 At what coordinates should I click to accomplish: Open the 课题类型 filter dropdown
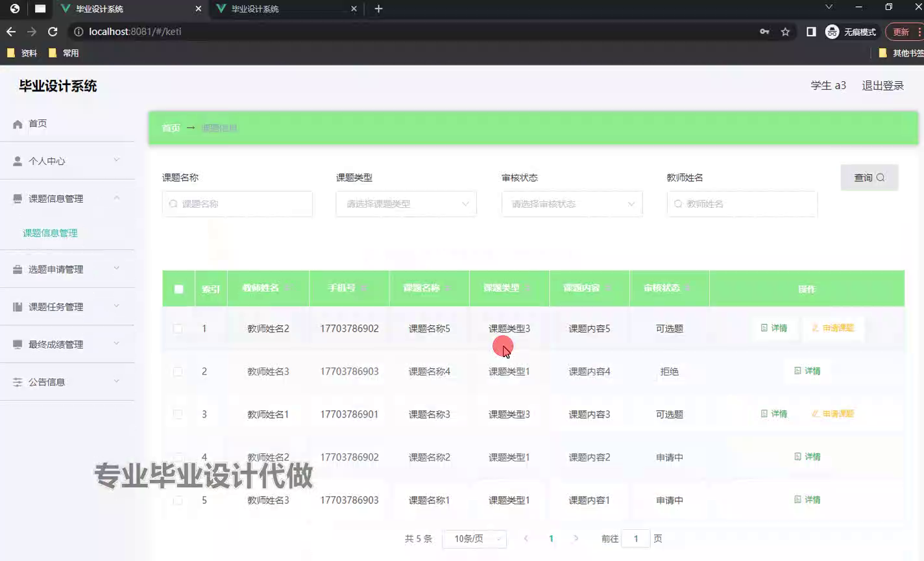(x=406, y=204)
